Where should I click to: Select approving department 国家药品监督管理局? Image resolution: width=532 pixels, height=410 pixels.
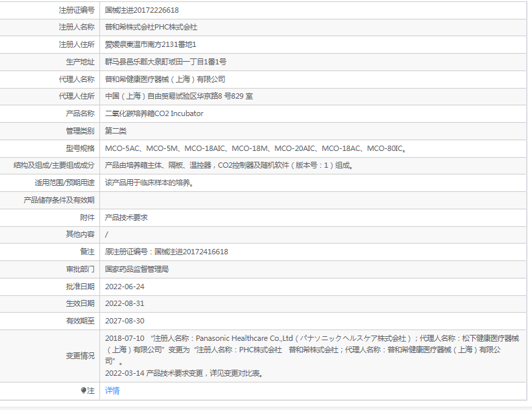(137, 269)
